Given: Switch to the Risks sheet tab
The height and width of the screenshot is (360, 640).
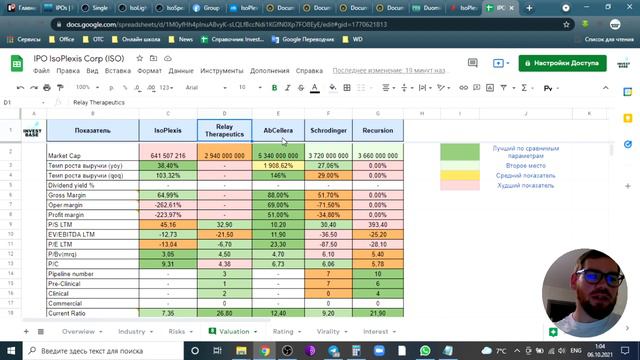Looking at the screenshot, I should (x=177, y=331).
